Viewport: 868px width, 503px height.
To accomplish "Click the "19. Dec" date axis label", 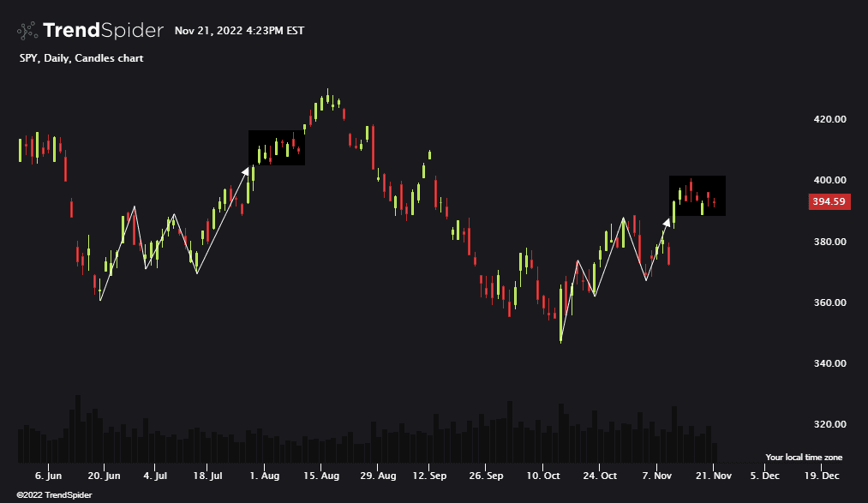I will tap(822, 476).
